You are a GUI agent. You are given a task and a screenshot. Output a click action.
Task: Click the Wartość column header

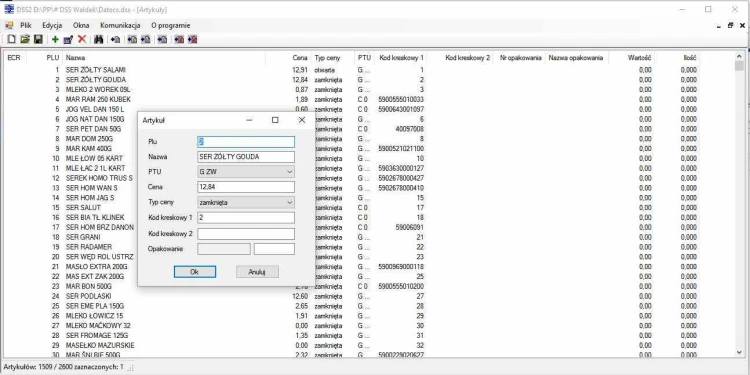(633, 58)
